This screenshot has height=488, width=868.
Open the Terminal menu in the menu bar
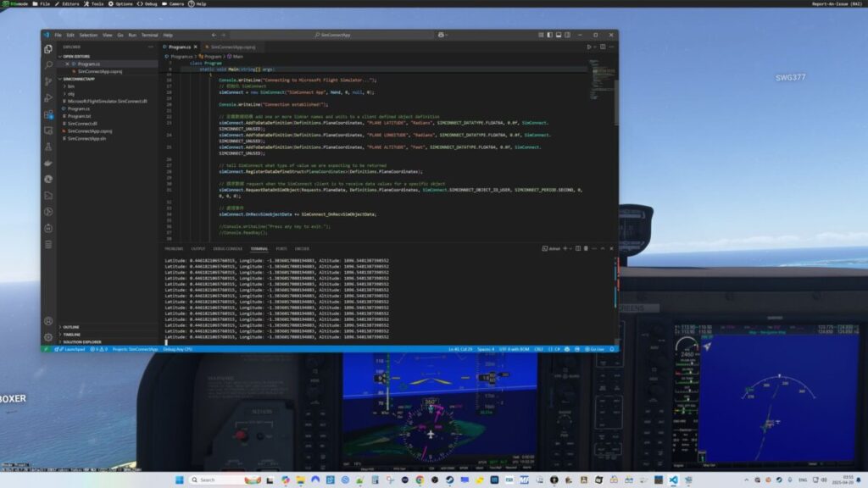(149, 35)
